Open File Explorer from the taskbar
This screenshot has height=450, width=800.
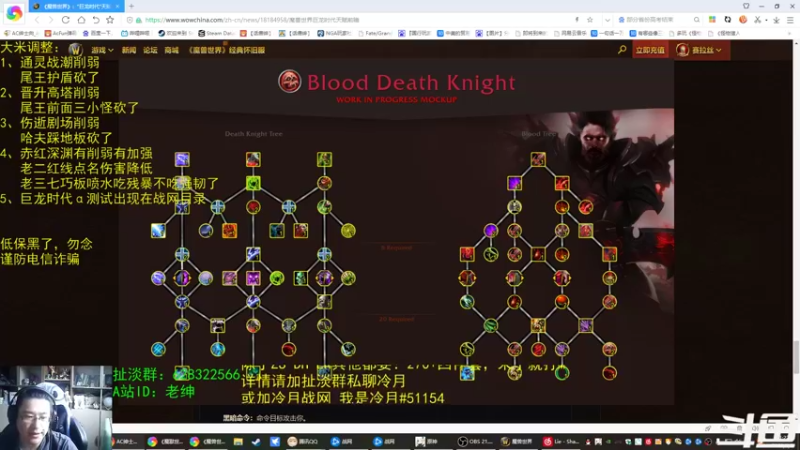click(238, 441)
